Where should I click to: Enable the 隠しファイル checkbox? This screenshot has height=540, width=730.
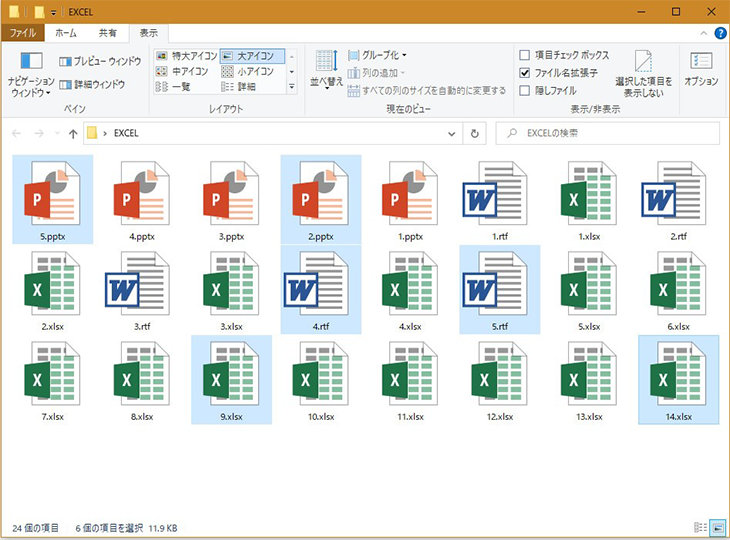click(524, 91)
